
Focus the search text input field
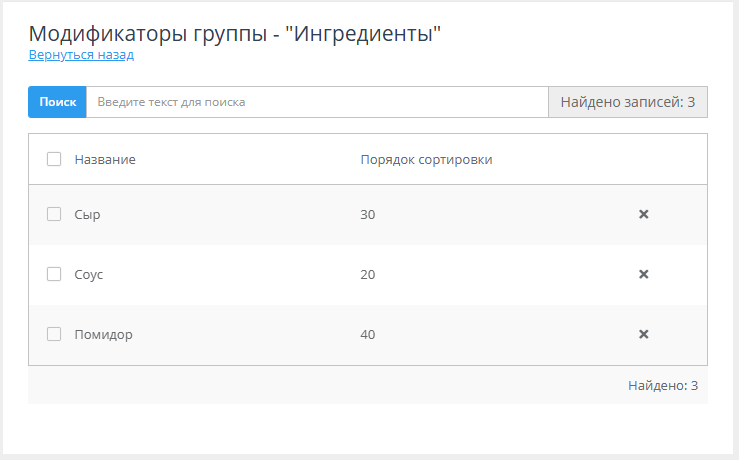click(316, 102)
